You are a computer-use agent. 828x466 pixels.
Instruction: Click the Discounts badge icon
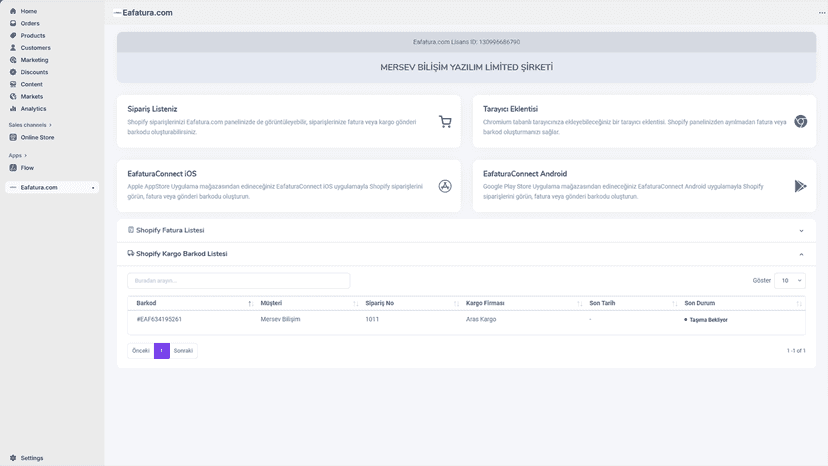coord(13,72)
